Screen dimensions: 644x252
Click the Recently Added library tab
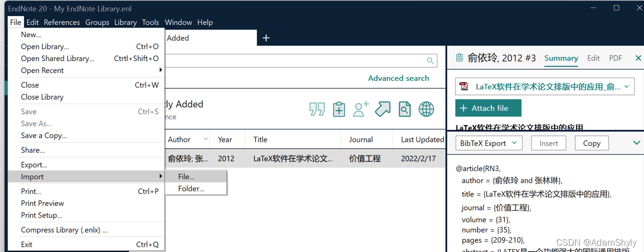tap(210, 38)
